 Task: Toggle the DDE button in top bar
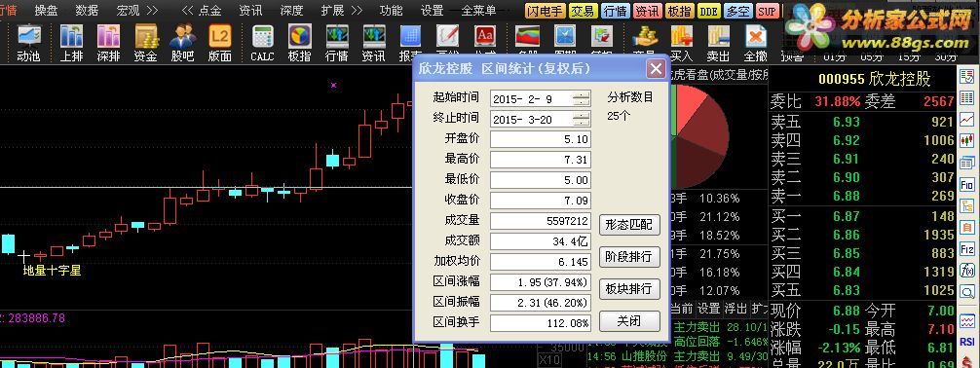pyautogui.click(x=708, y=11)
